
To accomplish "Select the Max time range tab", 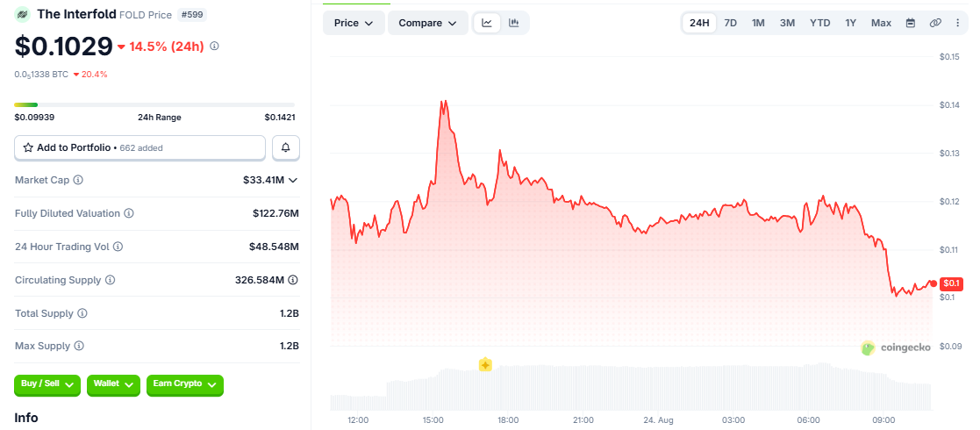I will tap(881, 23).
